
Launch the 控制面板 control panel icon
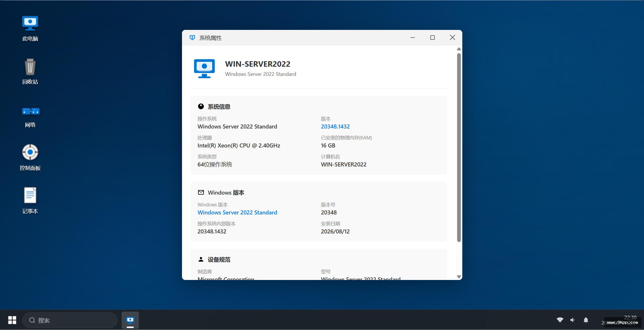[x=30, y=158]
